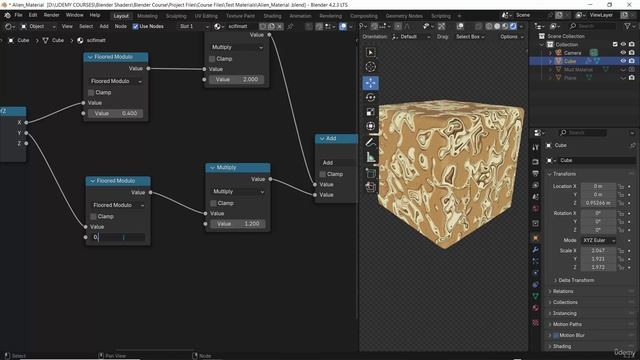Switch viewport to material preview shading
Image resolution: width=640 pixels, height=360 pixels.
(x=505, y=26)
